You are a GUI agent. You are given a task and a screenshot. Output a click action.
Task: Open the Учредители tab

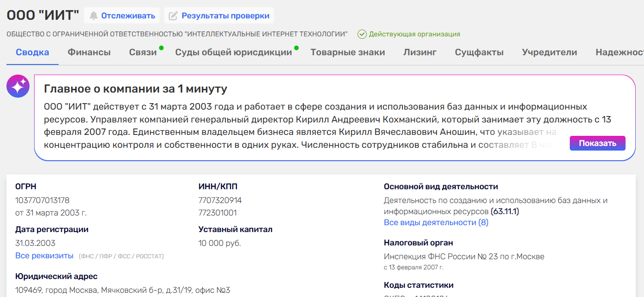pyautogui.click(x=549, y=52)
